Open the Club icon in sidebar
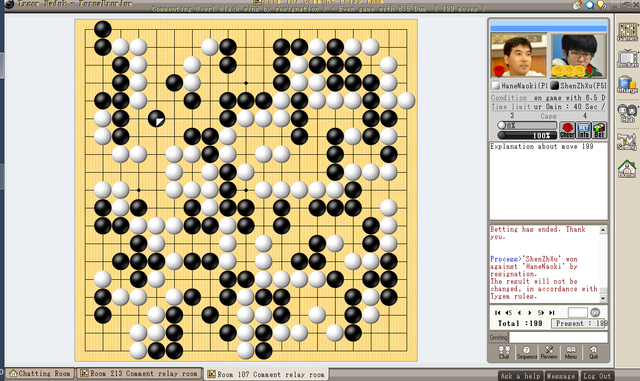640x381 pixels. point(627,113)
